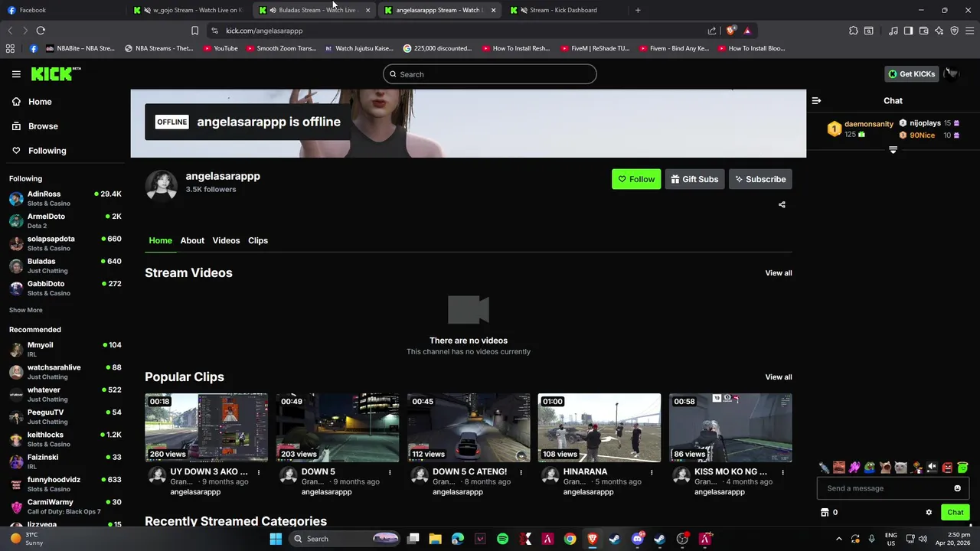The image size is (980, 551).
Task: Click Get KICKs button
Action: tap(911, 74)
